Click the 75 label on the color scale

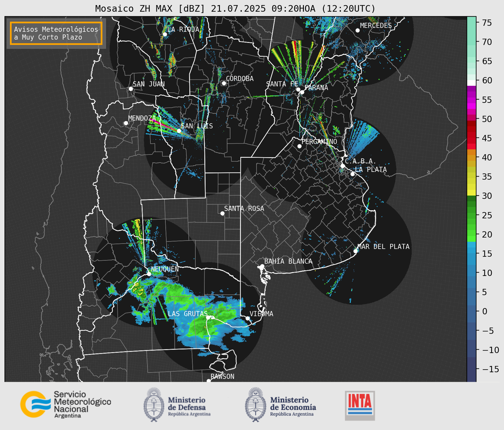click(x=487, y=23)
